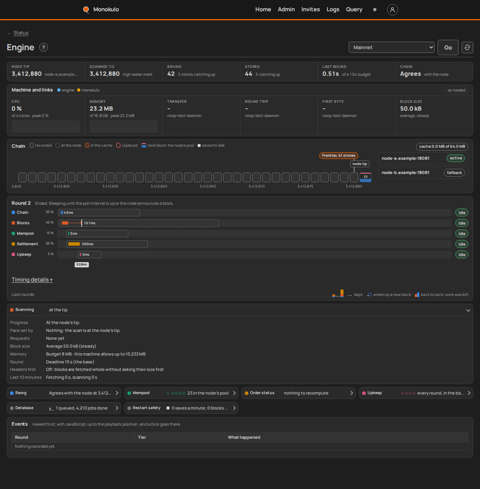Click the Round column header in Events

coord(21,437)
